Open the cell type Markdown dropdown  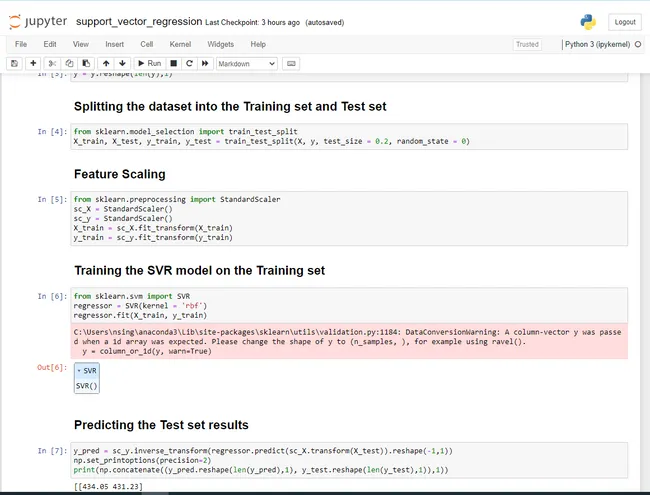[247, 64]
